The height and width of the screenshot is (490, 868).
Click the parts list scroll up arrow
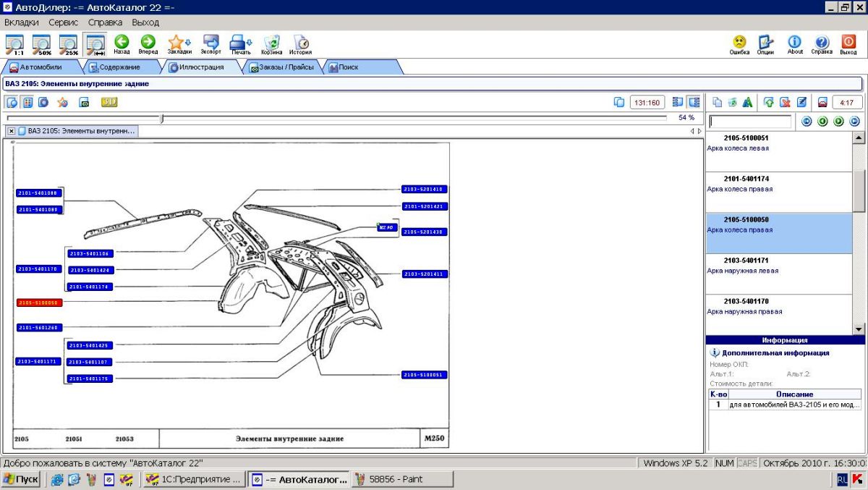click(859, 138)
